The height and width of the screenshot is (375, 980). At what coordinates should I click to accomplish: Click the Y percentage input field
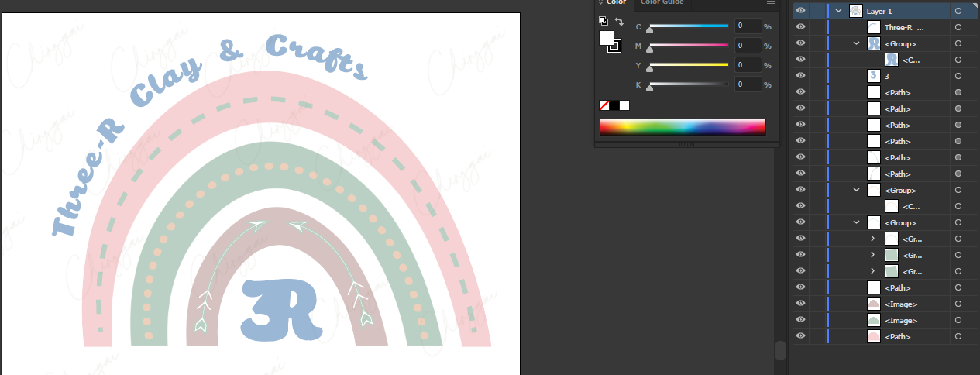coord(747,65)
